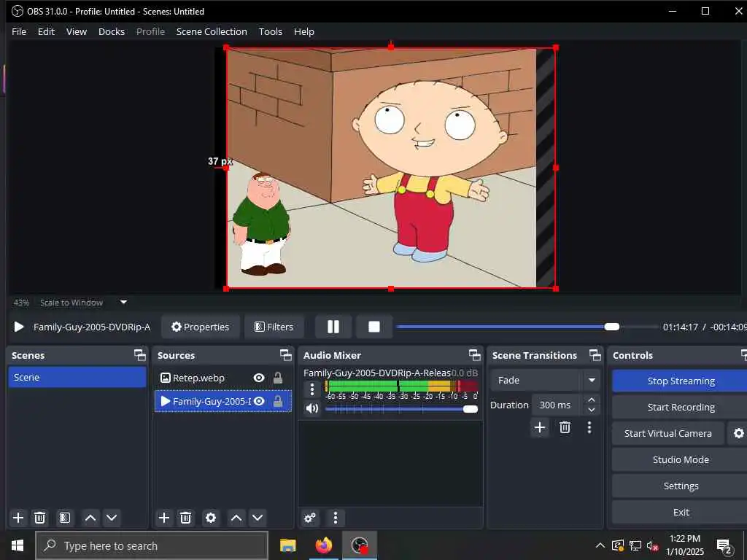Add a configurable transition with plus

click(x=540, y=427)
